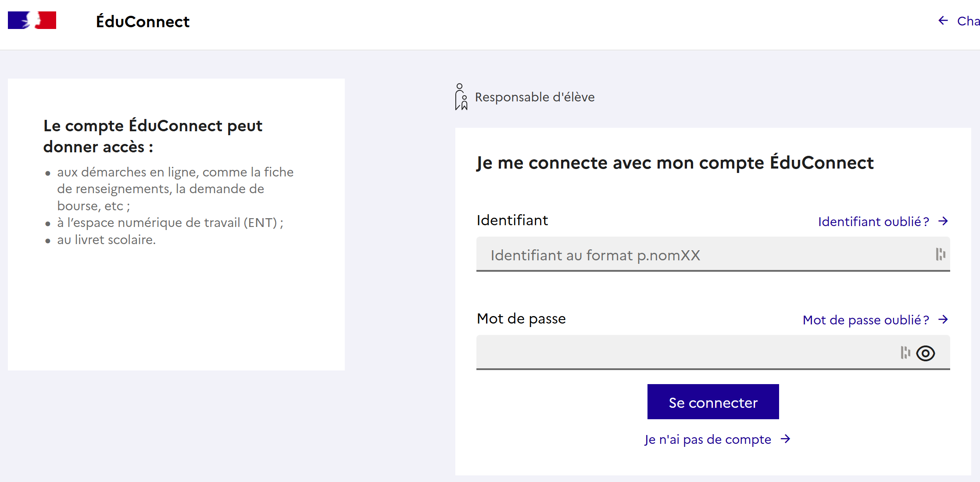This screenshot has width=980, height=482.
Task: Open virtual keyboard for the password field
Action: pos(905,353)
